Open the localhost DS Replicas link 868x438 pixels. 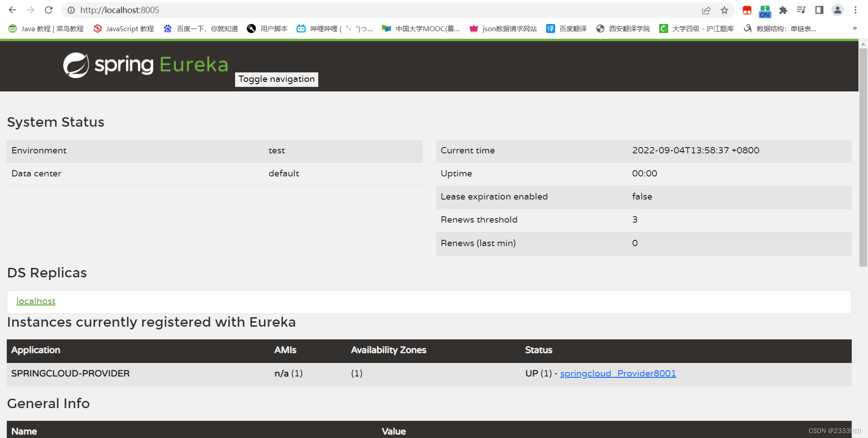click(36, 301)
